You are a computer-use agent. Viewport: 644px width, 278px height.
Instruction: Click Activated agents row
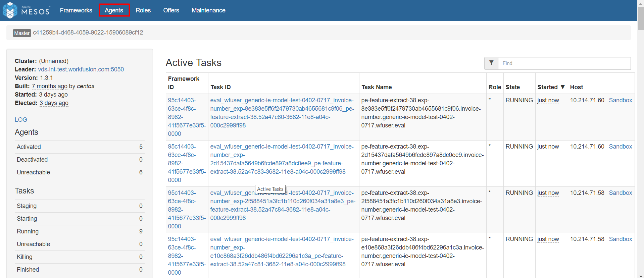point(80,147)
